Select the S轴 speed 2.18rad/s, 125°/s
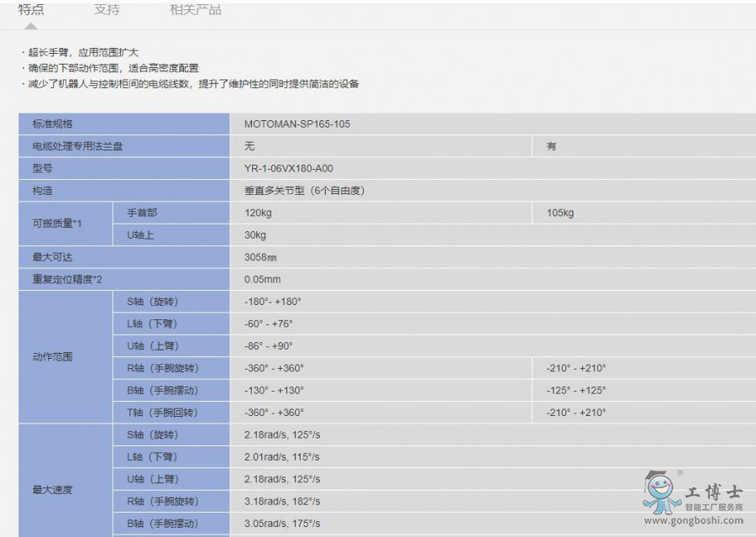The image size is (756, 537). tap(282, 434)
